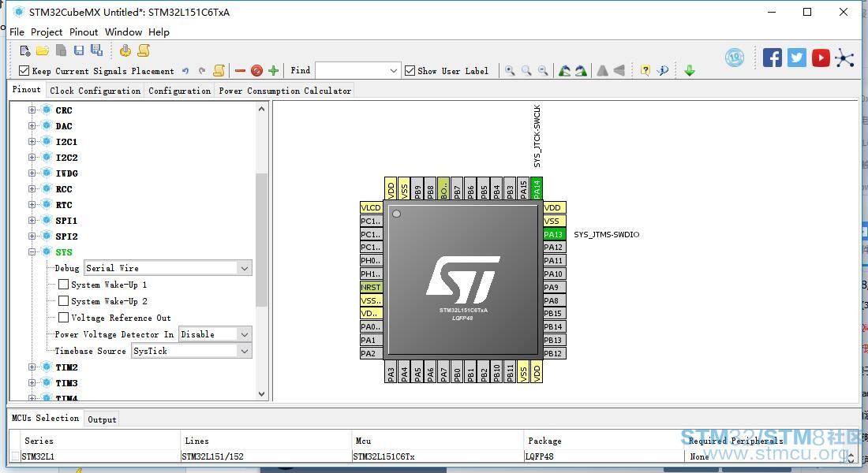Click the ST Community network icon

(x=845, y=58)
